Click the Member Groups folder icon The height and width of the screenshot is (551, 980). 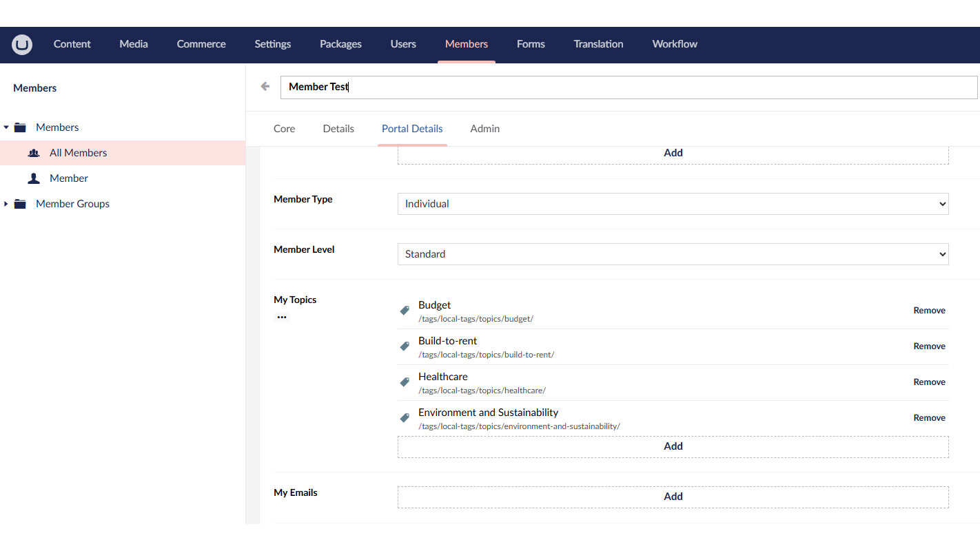(19, 203)
